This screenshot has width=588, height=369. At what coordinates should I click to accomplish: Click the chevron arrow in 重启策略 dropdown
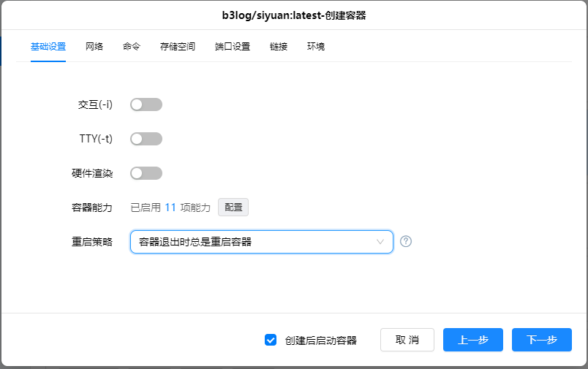(380, 242)
